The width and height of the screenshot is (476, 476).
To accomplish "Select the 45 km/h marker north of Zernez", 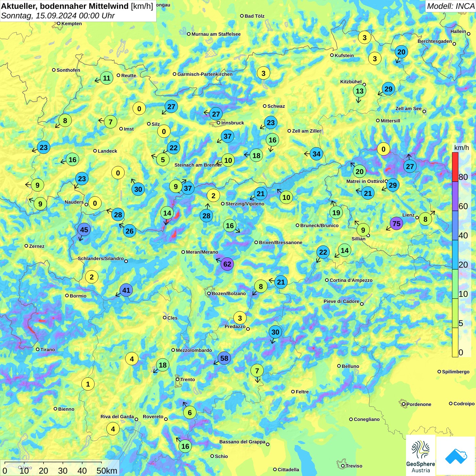I will coord(84,230).
